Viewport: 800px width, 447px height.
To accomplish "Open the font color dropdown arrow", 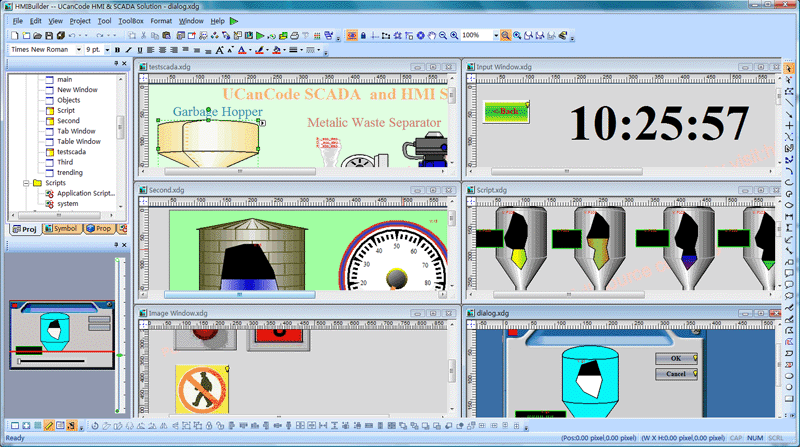I will pyautogui.click(x=250, y=49).
